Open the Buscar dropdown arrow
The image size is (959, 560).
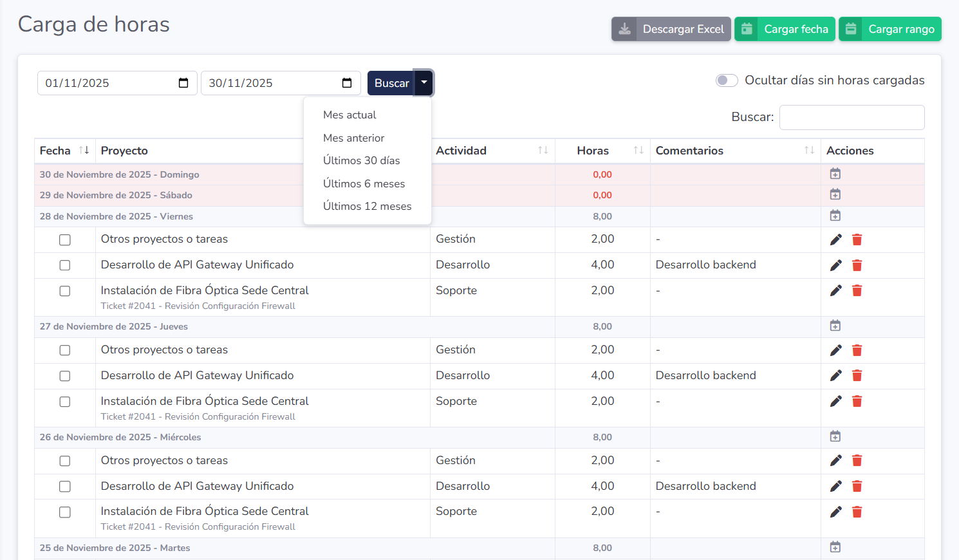coord(424,82)
